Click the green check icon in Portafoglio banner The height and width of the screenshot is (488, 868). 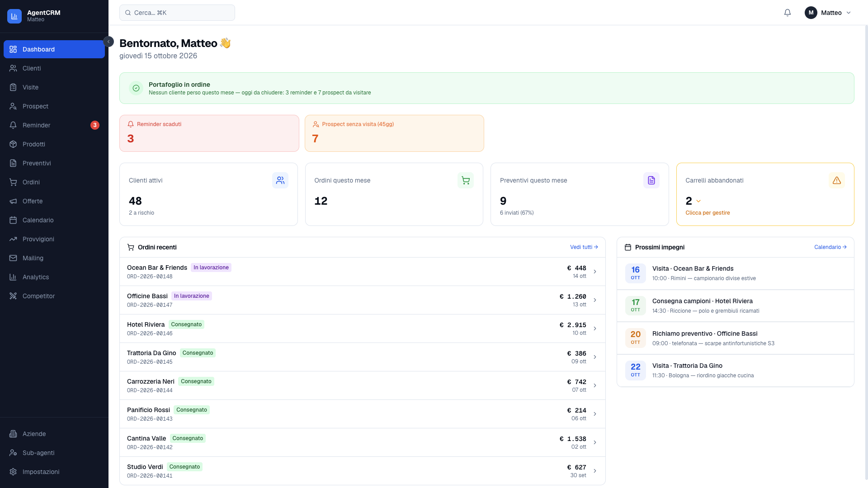[x=136, y=88]
